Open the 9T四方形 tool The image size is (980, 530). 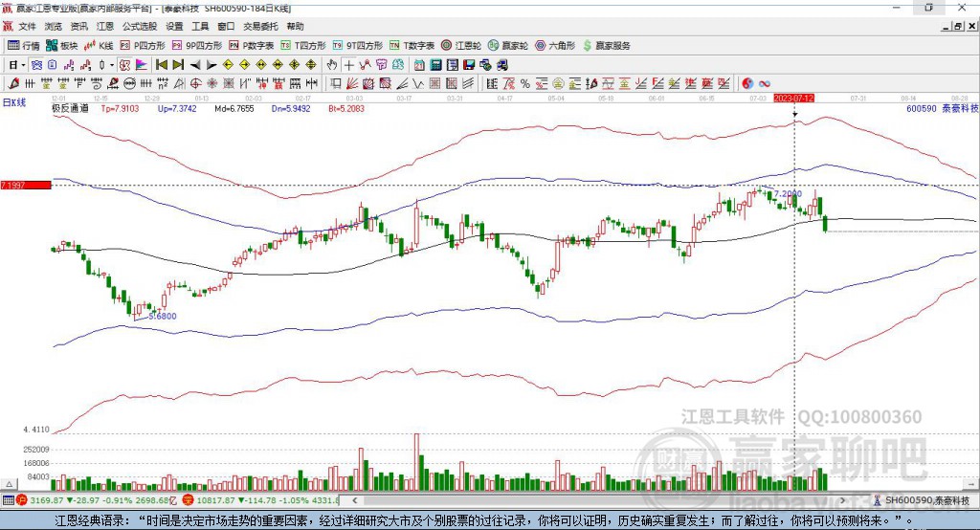tap(358, 46)
